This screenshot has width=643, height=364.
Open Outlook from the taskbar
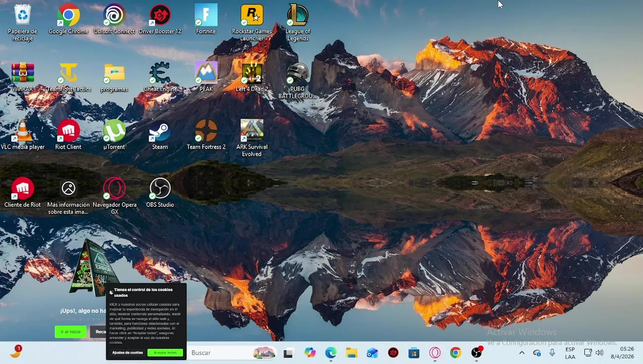[373, 353]
